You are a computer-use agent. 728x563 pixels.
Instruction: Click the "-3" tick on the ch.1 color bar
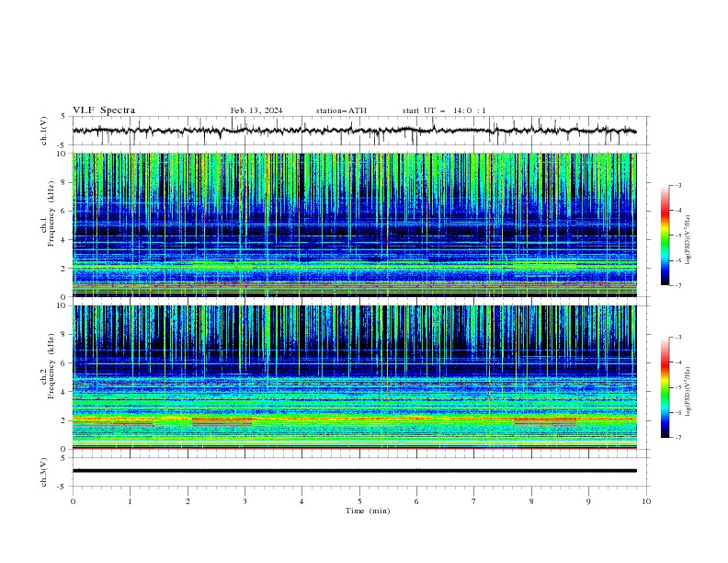click(677, 185)
